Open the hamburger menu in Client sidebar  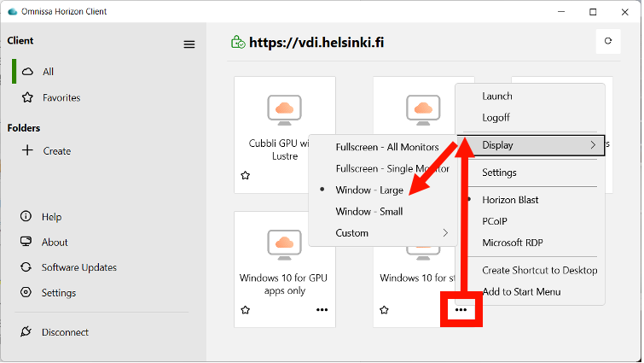189,44
